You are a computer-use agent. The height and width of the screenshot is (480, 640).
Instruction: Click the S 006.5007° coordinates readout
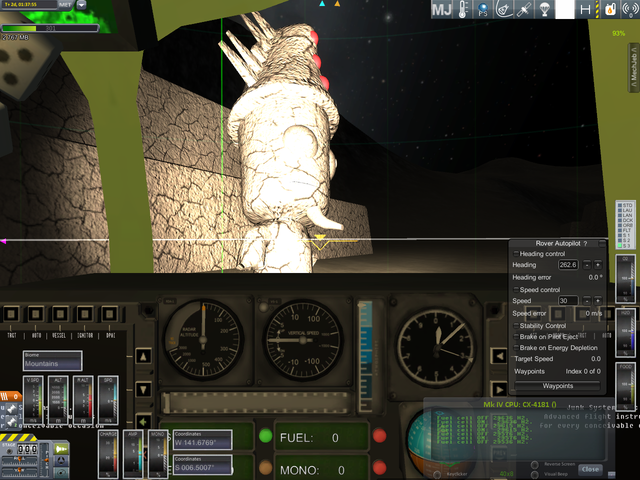203,464
